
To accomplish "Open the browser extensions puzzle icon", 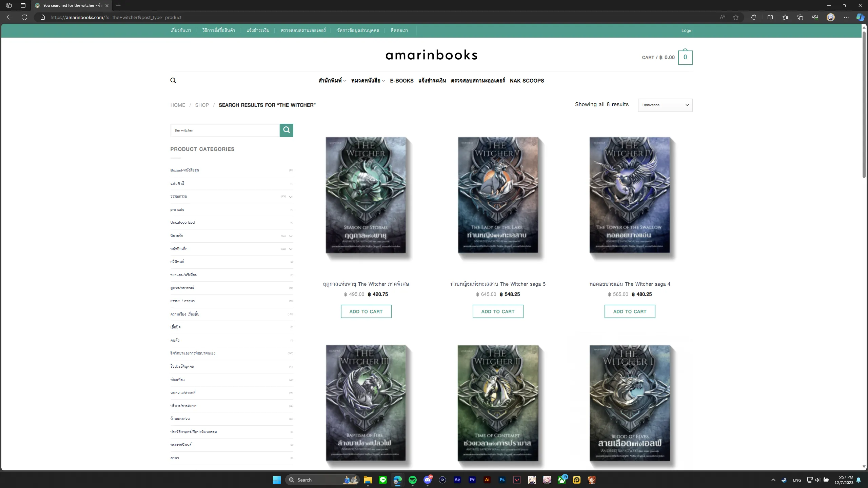I will tap(754, 17).
